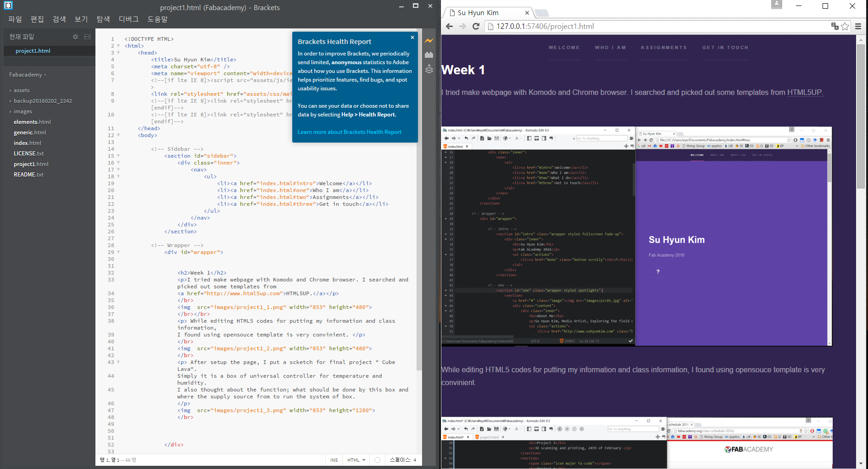
Task: Click the Chrome address bar URL field
Action: click(x=656, y=26)
